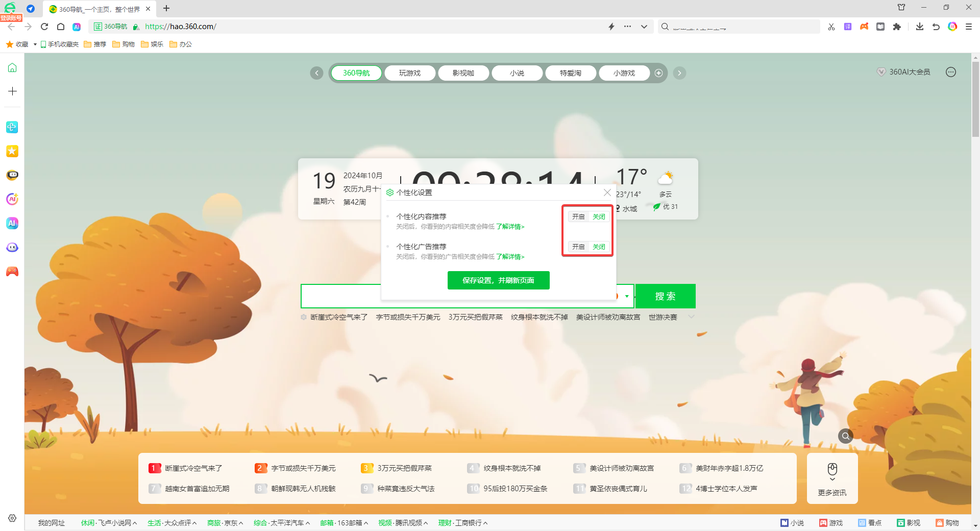This screenshot has height=531, width=980.
Task: Turn off 个性化广告推荐 with 关闭
Action: coord(599,247)
